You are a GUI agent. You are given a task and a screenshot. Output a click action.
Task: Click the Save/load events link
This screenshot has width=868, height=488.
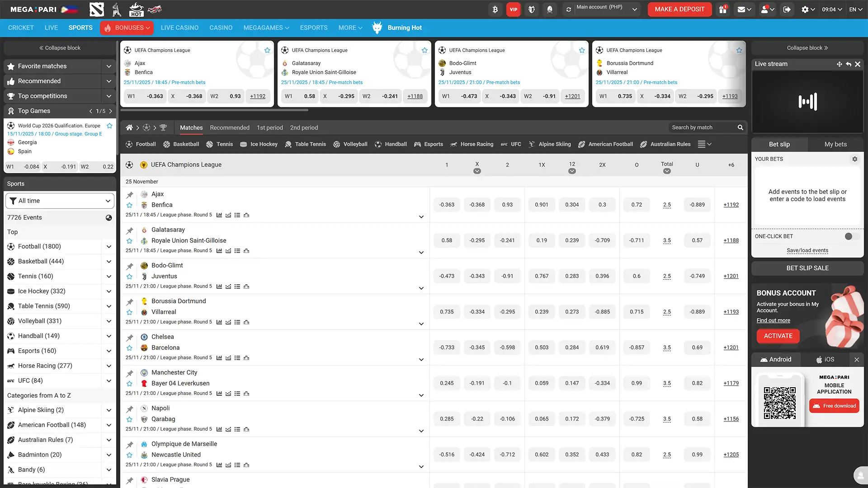[x=807, y=250]
